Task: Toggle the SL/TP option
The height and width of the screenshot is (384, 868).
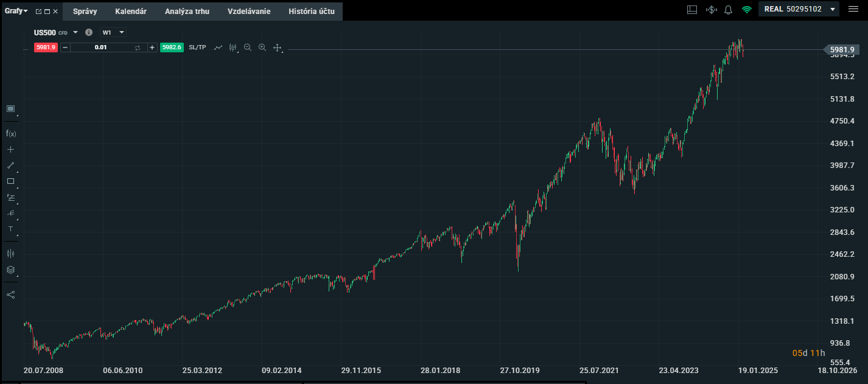Action: pyautogui.click(x=197, y=47)
